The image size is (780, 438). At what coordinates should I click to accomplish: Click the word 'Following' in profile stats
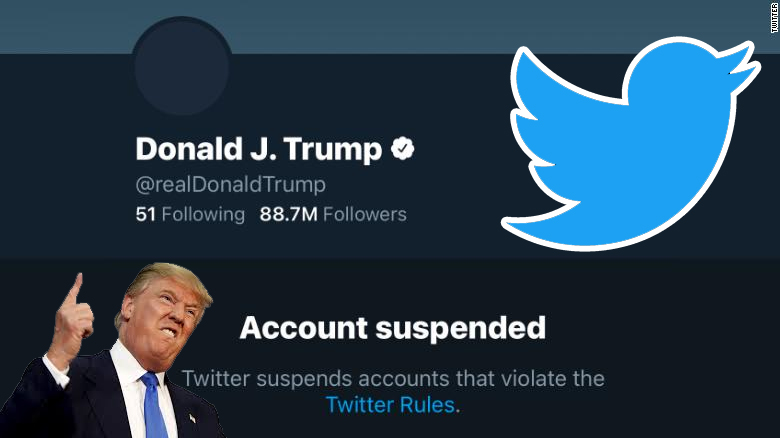tap(204, 214)
